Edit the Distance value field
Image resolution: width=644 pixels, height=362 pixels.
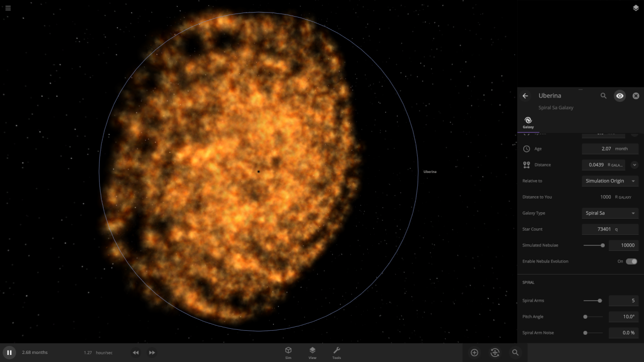[x=604, y=165]
